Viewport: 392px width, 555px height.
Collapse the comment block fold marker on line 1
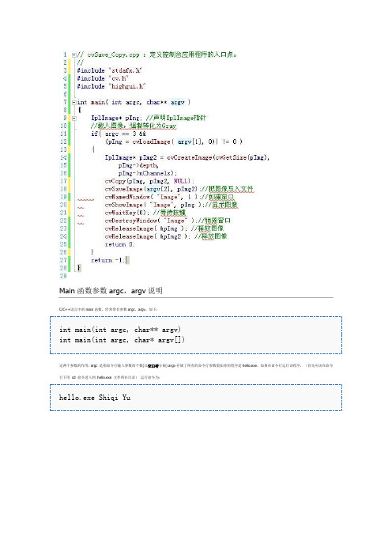click(x=74, y=55)
